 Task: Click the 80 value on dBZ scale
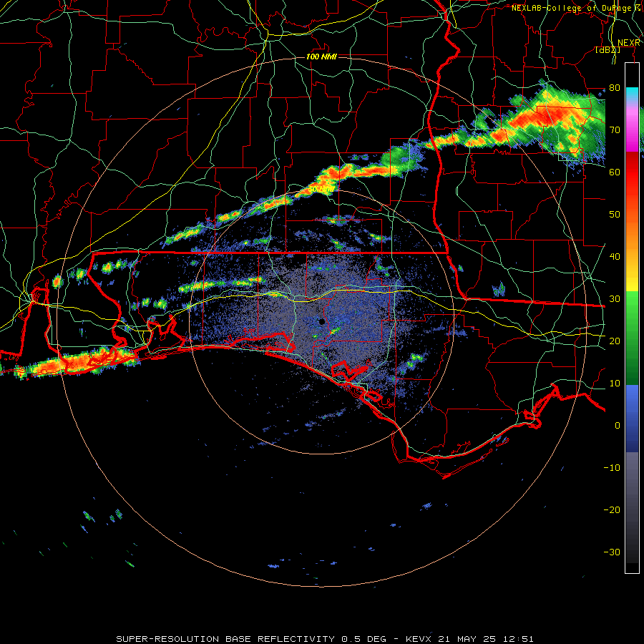[615, 88]
